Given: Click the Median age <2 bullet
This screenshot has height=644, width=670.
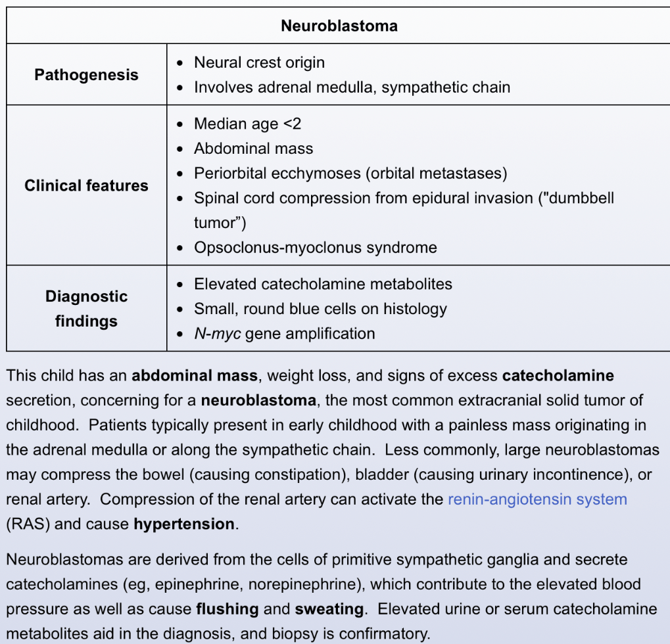Looking at the screenshot, I should coord(247,124).
